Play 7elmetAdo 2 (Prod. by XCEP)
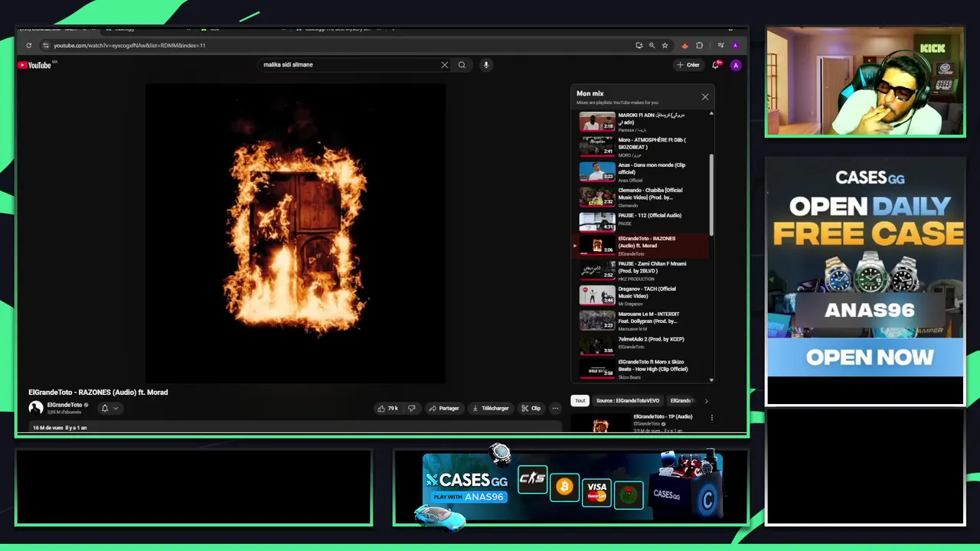Viewport: 980px width, 551px height. 642,344
